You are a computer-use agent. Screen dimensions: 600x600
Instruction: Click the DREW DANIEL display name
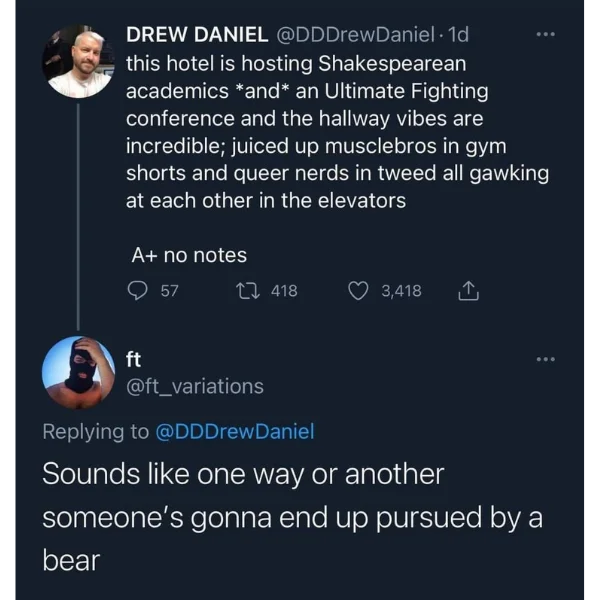tap(197, 34)
